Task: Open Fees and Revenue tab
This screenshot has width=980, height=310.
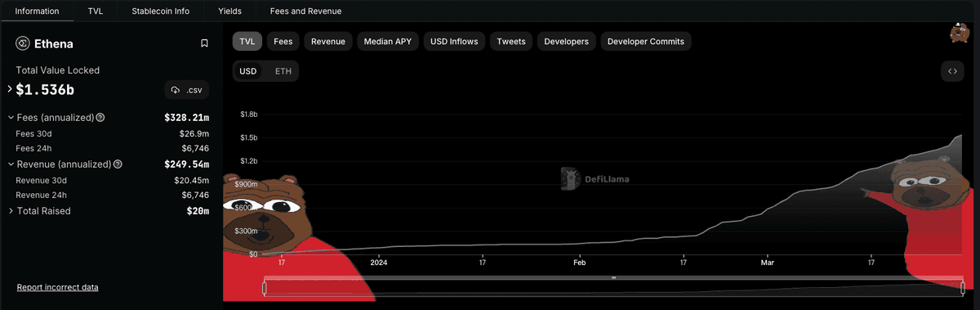Action: tap(305, 11)
